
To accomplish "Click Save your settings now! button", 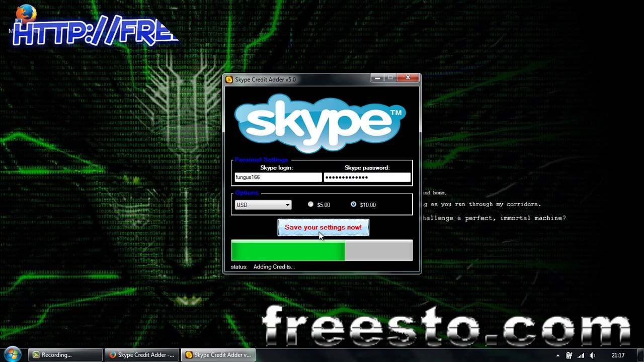I will click(323, 227).
